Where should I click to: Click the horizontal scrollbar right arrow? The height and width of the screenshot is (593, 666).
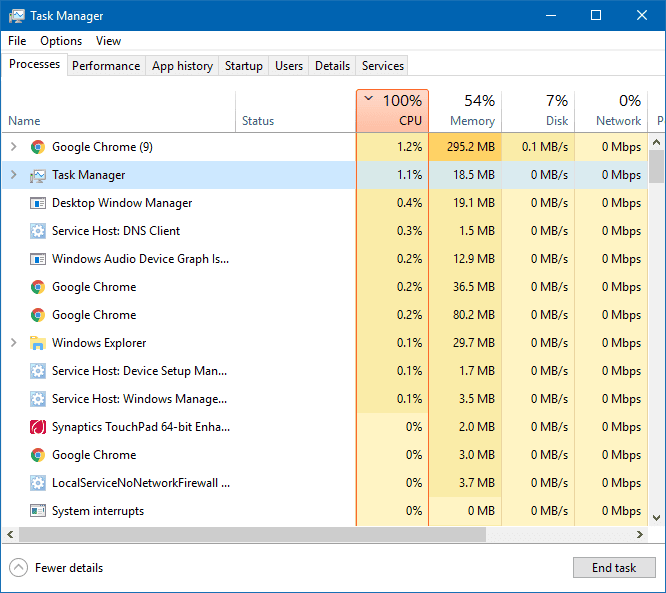pos(640,534)
